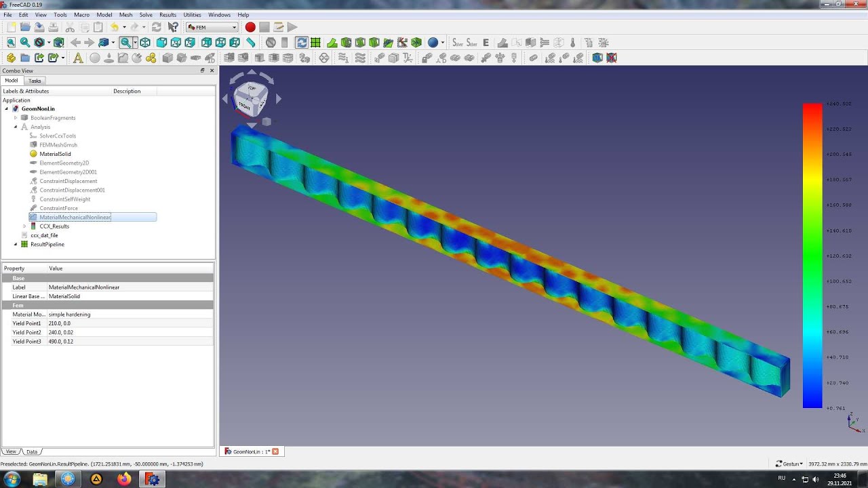The width and height of the screenshot is (868, 488).
Task: Open the Undo history dropdown arrow
Action: (124, 27)
